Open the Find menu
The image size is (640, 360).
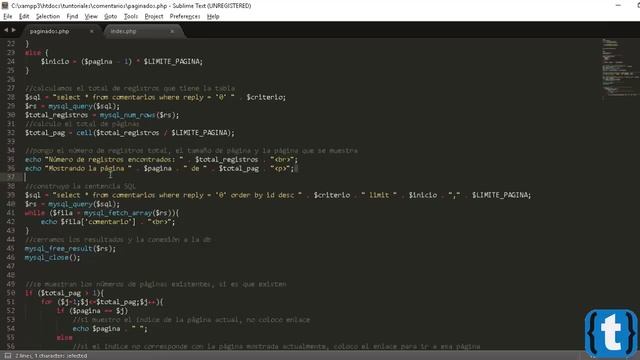click(x=72, y=16)
